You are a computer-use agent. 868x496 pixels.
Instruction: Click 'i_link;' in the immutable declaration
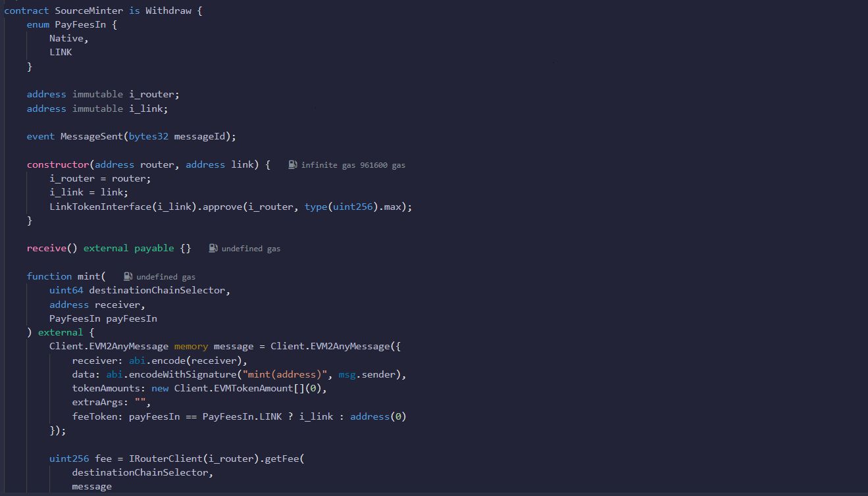[x=148, y=109]
